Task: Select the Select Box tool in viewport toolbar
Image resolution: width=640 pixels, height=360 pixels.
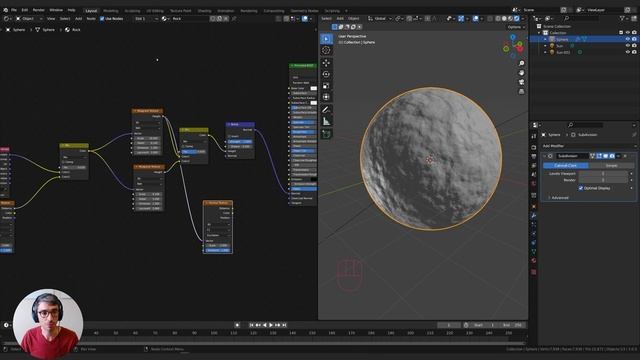Action: (326, 39)
